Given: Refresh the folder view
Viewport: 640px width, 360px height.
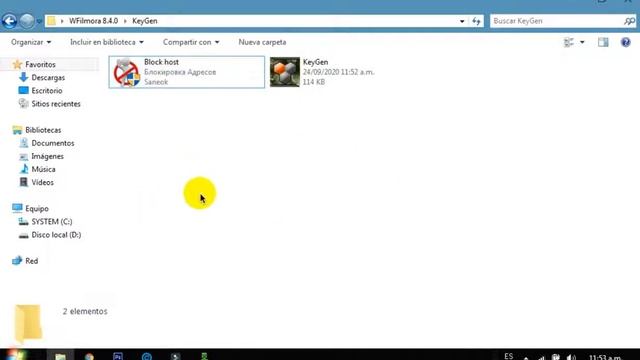Looking at the screenshot, I should [x=476, y=21].
